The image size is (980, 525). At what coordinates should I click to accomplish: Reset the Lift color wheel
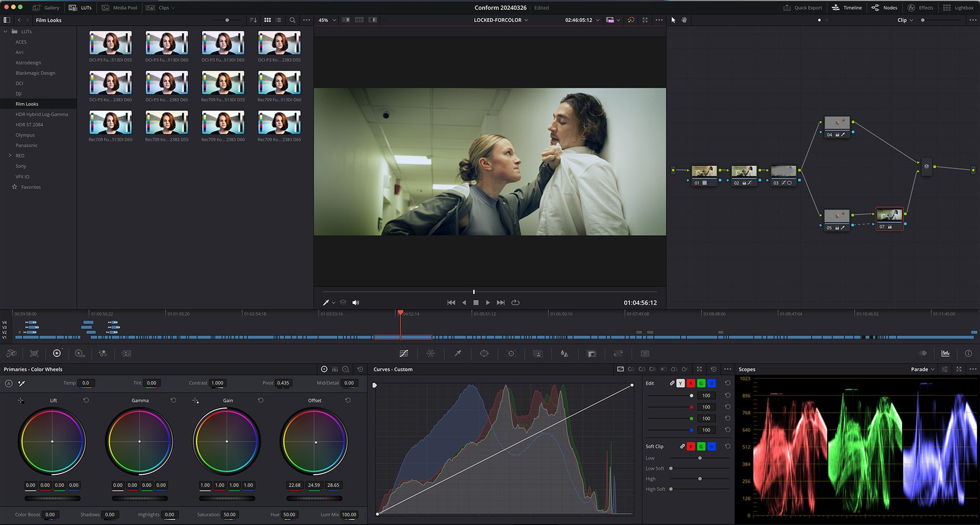pos(86,400)
